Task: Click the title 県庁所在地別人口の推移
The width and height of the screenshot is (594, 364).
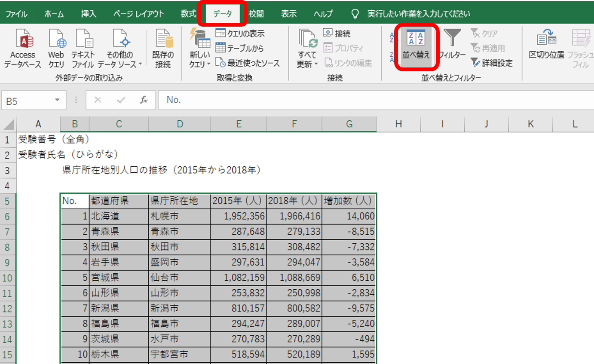Action: (162, 170)
